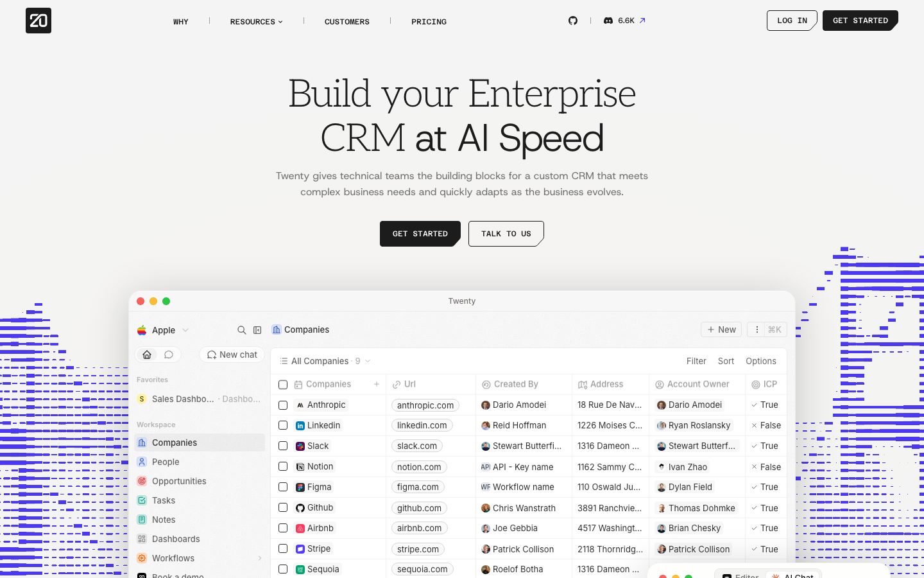Select the chat bubble icon tab
Screen dimensions: 924x578
pyautogui.click(x=169, y=355)
